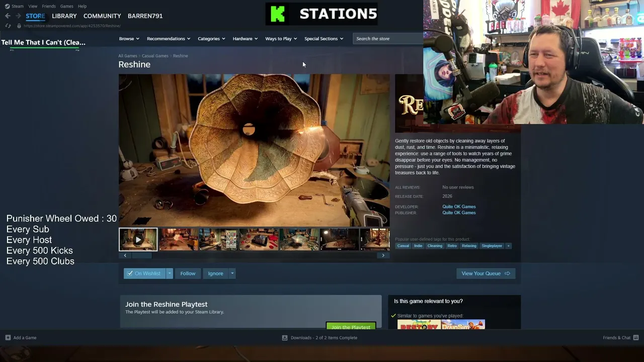
Task: Expand the Browse dropdown
Action: tap(129, 39)
